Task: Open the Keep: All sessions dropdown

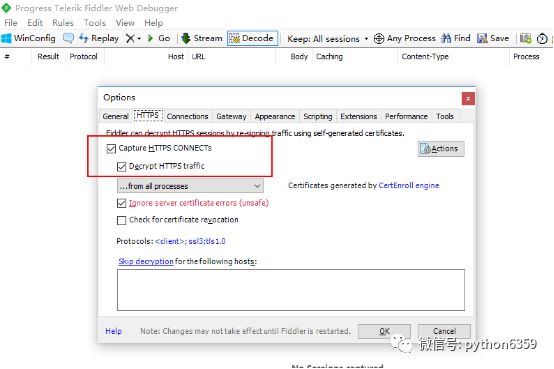Action: [328, 39]
